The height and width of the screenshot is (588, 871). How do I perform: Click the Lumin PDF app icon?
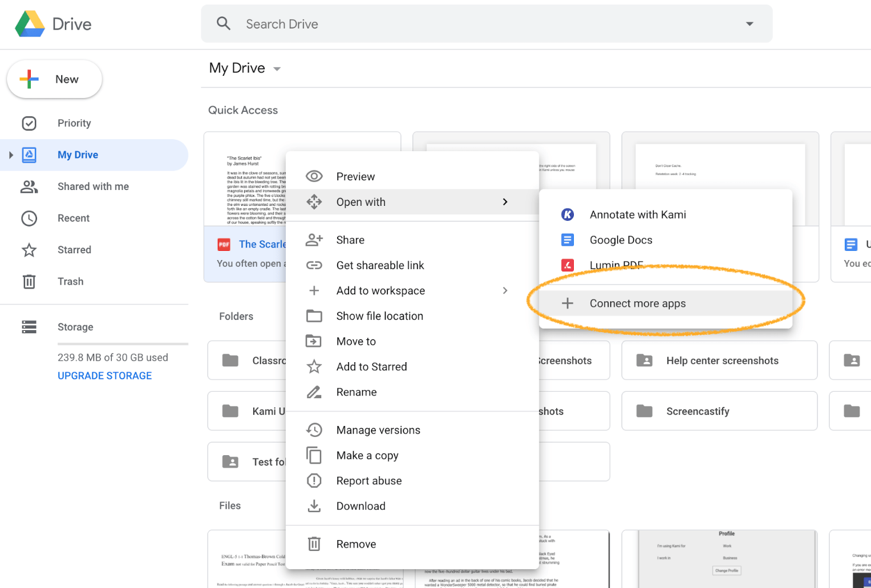[x=567, y=265]
